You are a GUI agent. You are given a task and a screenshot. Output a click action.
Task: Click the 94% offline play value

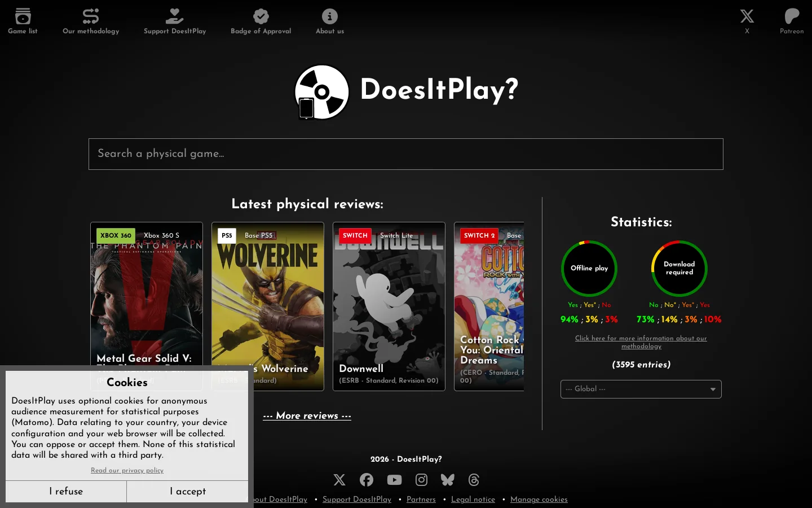[x=570, y=319]
